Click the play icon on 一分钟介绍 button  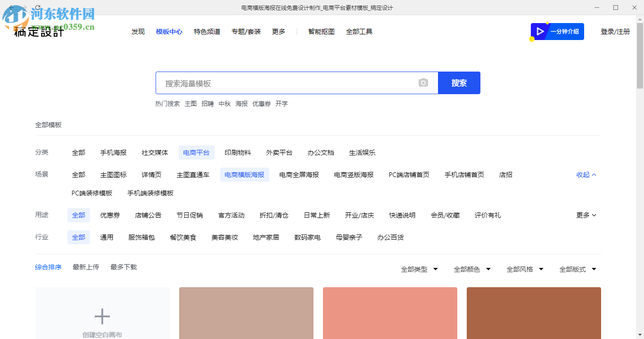pyautogui.click(x=540, y=32)
